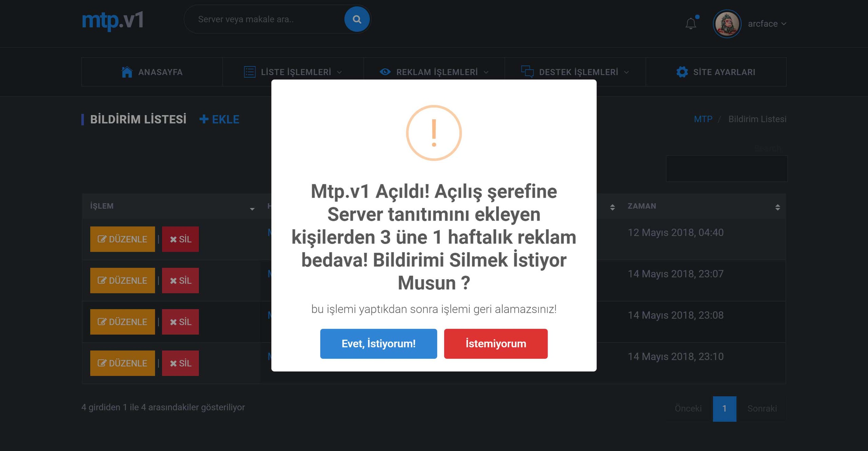This screenshot has height=451, width=868.
Task: Click the gear icon beside SİTE AYARLARI
Action: click(x=682, y=72)
